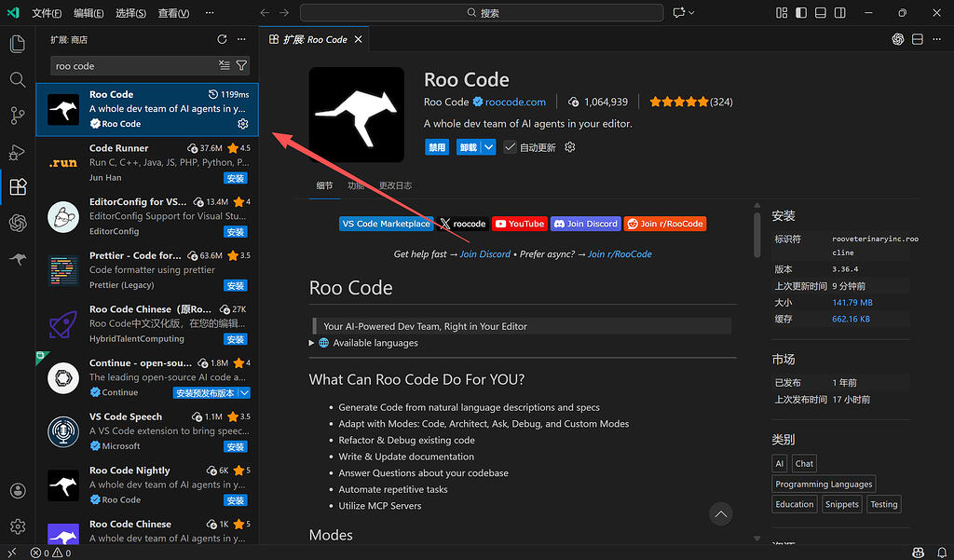Open Run and Debug view
The height and width of the screenshot is (560, 954).
(18, 151)
